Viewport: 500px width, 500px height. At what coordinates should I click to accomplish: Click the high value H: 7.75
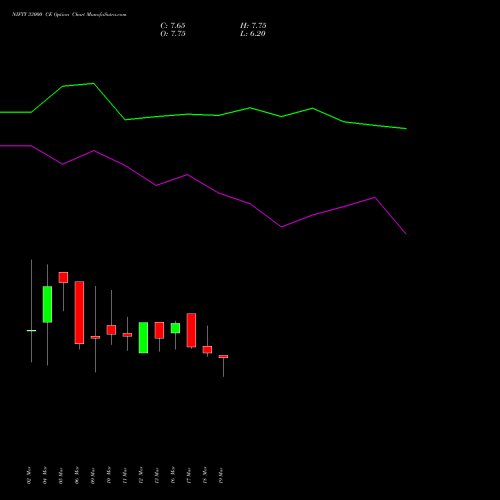[x=253, y=26]
